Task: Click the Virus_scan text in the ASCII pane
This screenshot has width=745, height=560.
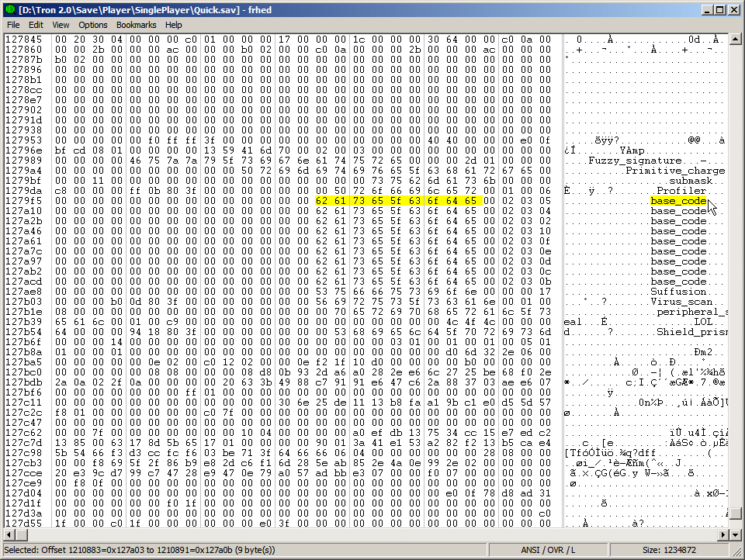Action: click(681, 302)
